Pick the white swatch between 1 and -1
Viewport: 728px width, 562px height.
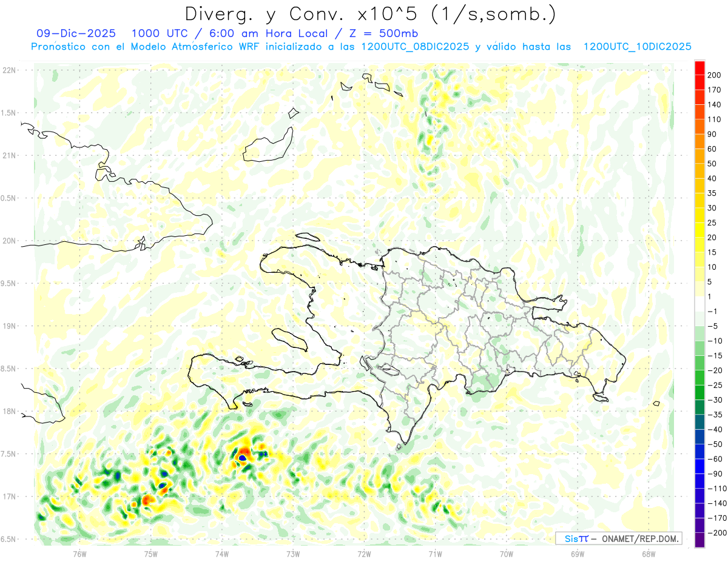point(699,304)
